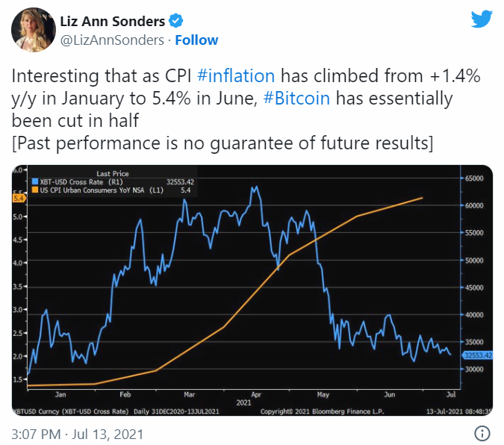This screenshot has width=504, height=445.
Task: Click the blue XBT-USD legend swatch
Action: click(x=34, y=181)
